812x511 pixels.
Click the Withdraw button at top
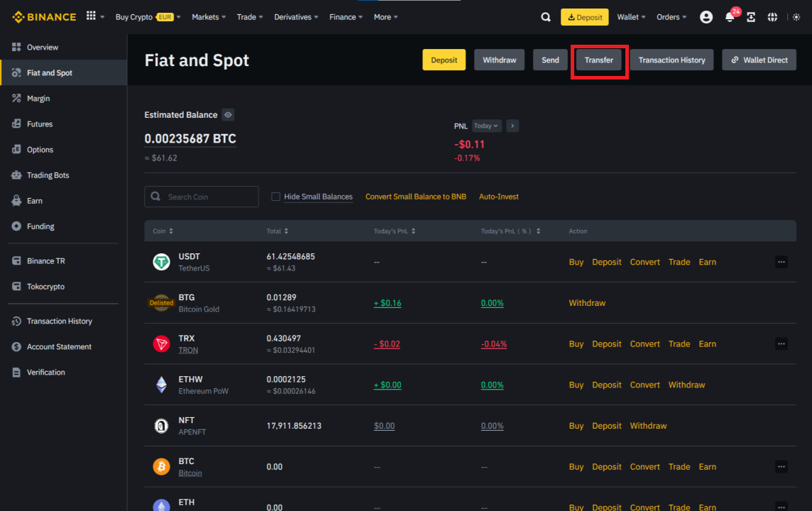pos(499,60)
